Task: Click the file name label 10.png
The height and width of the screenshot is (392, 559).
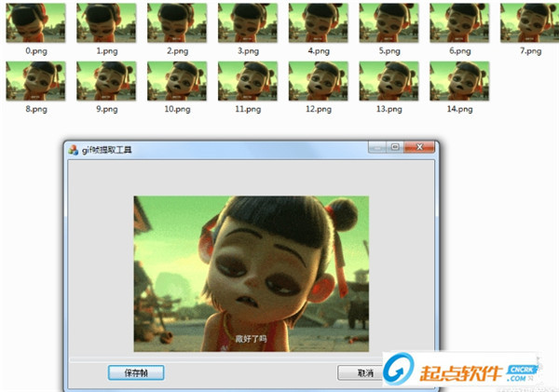Action: tap(177, 109)
